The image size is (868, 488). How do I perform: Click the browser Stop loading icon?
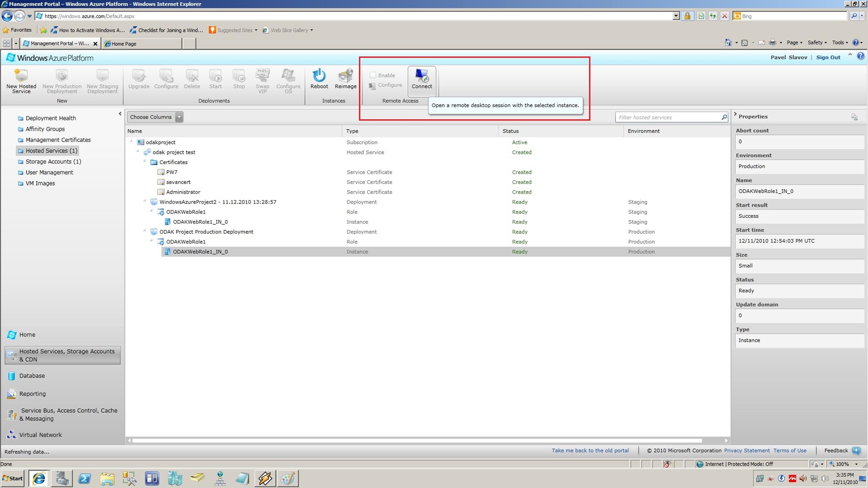724,16
